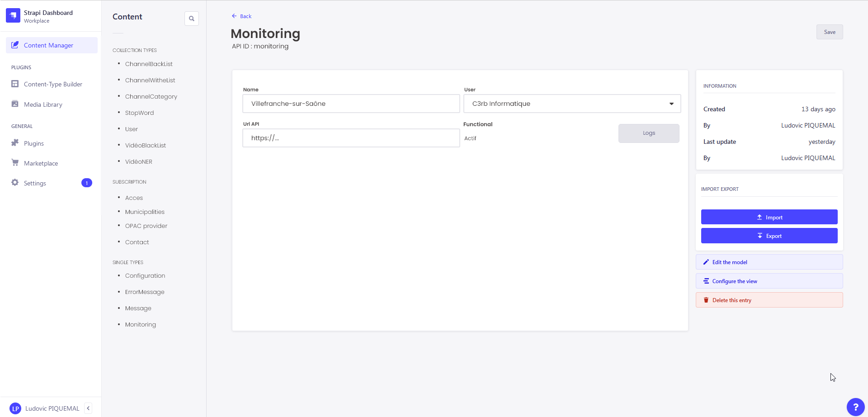Open ChannelWitheList collection type
Viewport: 868px width, 417px height.
pyautogui.click(x=150, y=80)
